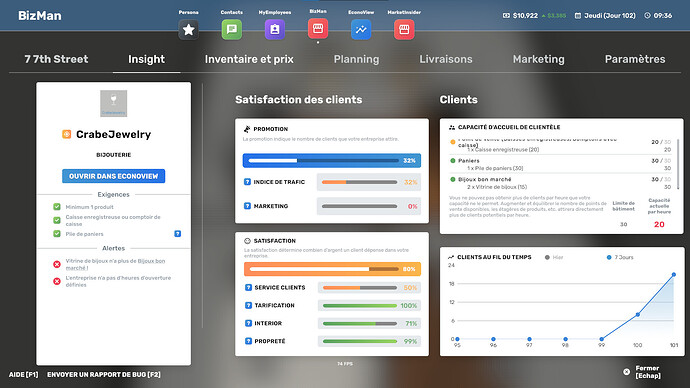Open the 7 7th Street tab
The width and height of the screenshot is (690, 388).
click(x=56, y=59)
